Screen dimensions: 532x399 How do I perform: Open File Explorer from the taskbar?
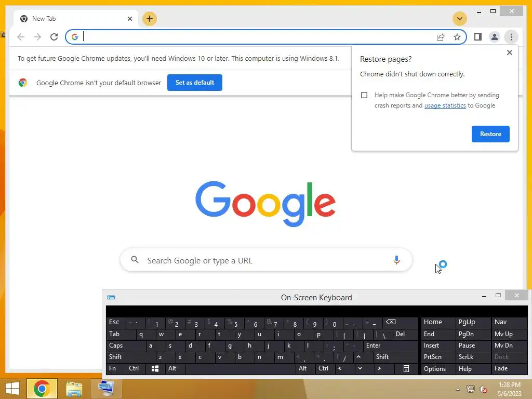pyautogui.click(x=74, y=389)
